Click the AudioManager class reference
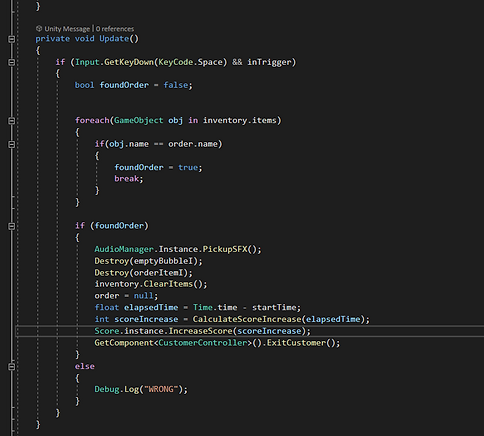The image size is (484, 436). coord(124,249)
